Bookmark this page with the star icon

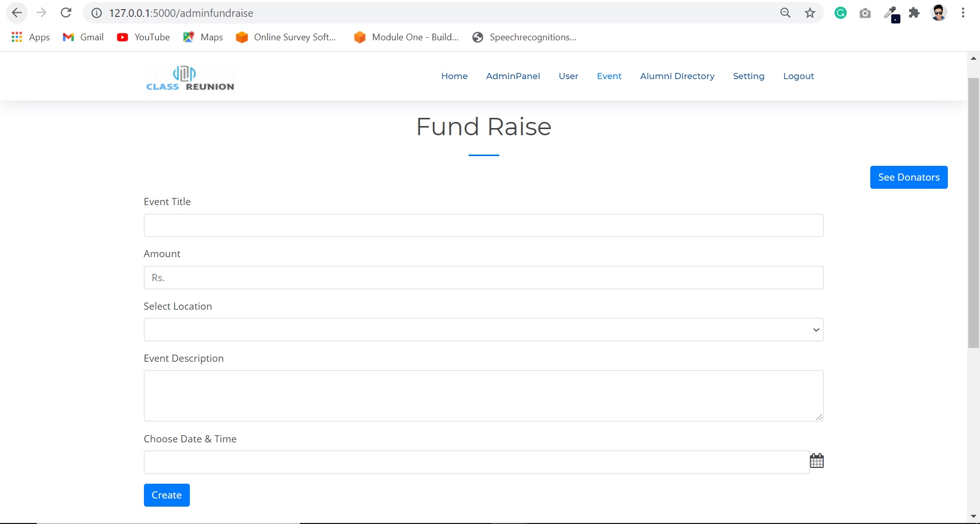pyautogui.click(x=810, y=13)
